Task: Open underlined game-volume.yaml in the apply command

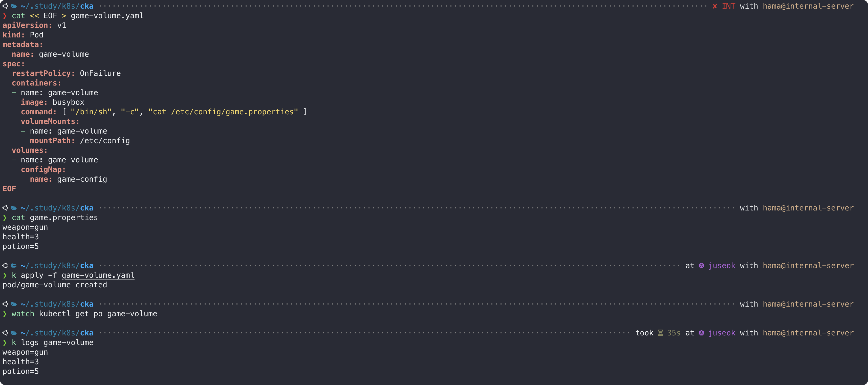Action: click(98, 275)
